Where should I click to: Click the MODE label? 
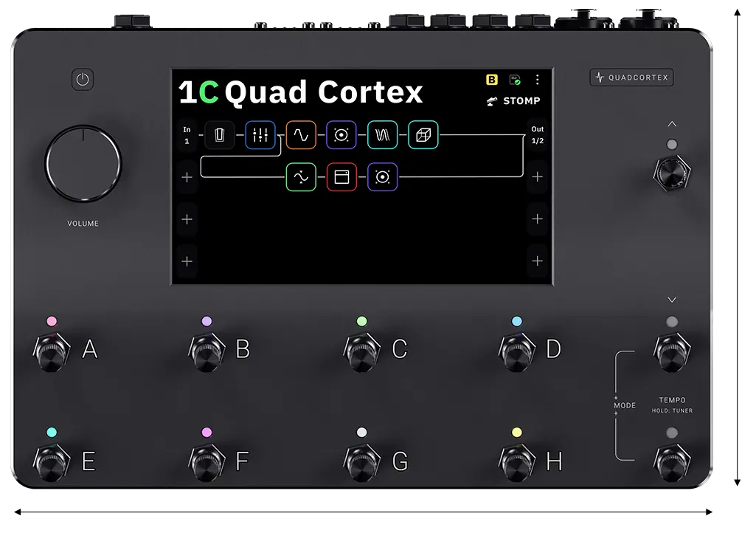coord(625,405)
